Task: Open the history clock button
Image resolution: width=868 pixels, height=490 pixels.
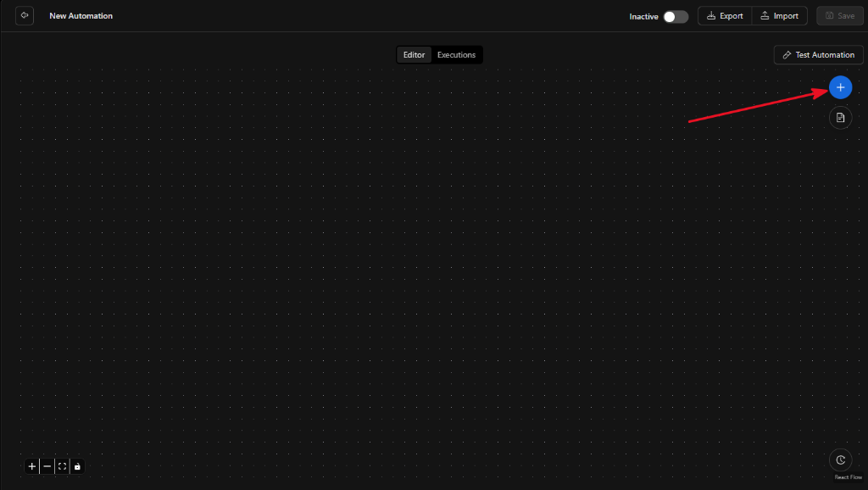Action: (840, 460)
